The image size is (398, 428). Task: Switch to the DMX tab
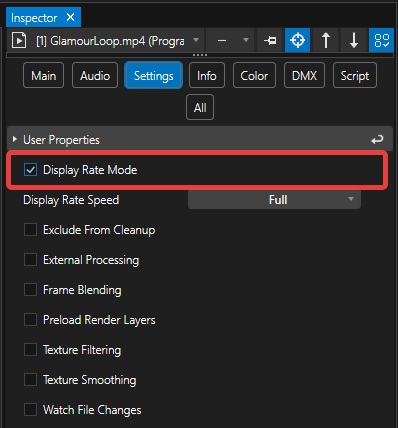point(304,75)
